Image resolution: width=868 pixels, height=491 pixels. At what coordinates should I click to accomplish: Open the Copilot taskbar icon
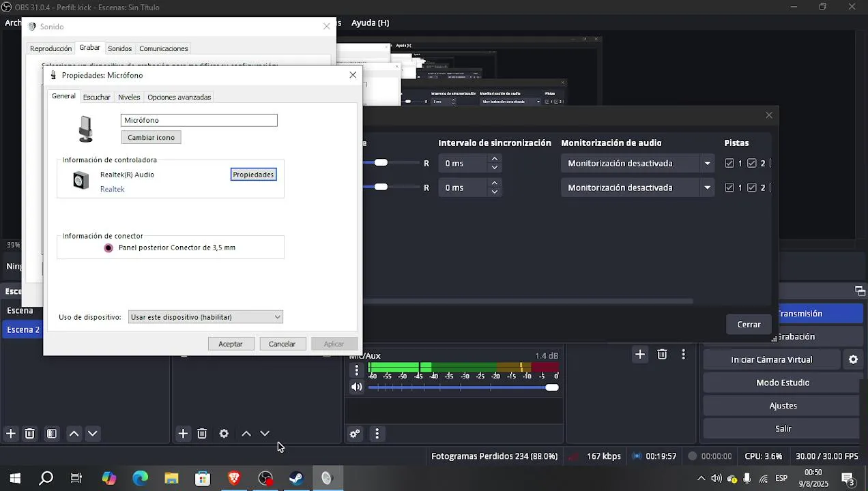point(109,479)
